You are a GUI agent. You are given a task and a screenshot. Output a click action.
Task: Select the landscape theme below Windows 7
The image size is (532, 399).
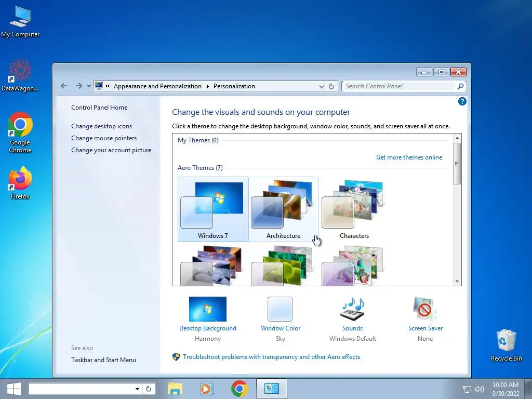(212, 265)
